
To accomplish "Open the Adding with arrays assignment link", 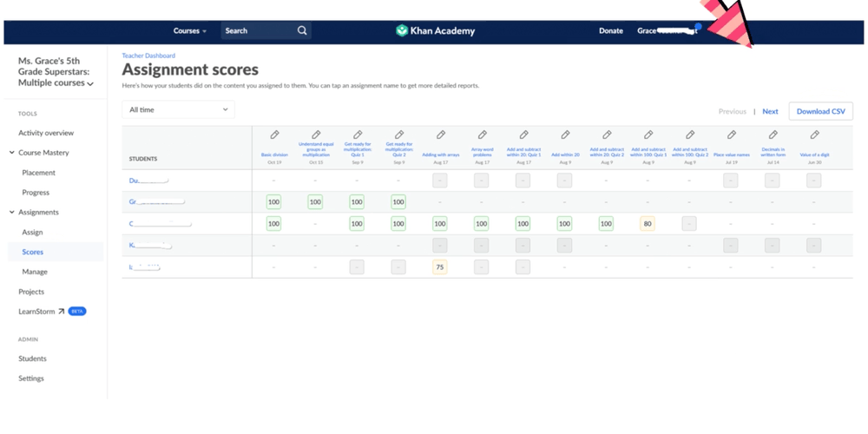I will tap(441, 155).
